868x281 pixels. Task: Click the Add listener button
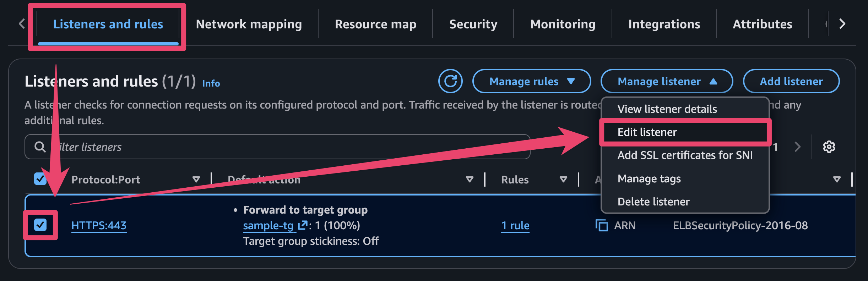tap(791, 81)
